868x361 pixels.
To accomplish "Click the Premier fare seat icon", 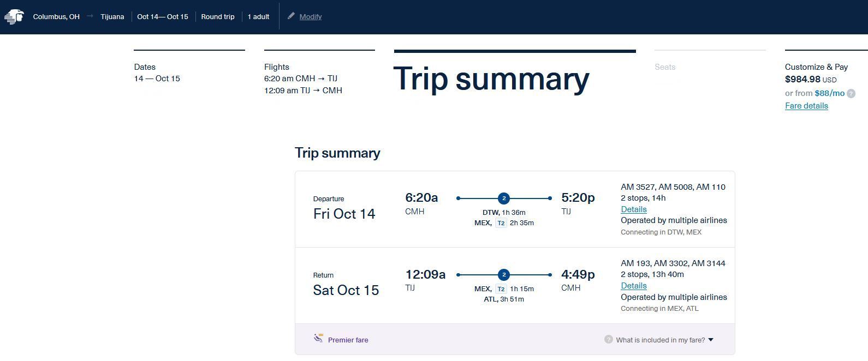I will coord(319,338).
